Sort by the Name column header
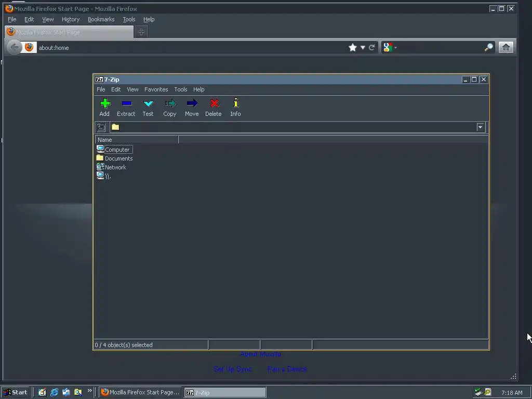532x399 pixels. click(137, 139)
